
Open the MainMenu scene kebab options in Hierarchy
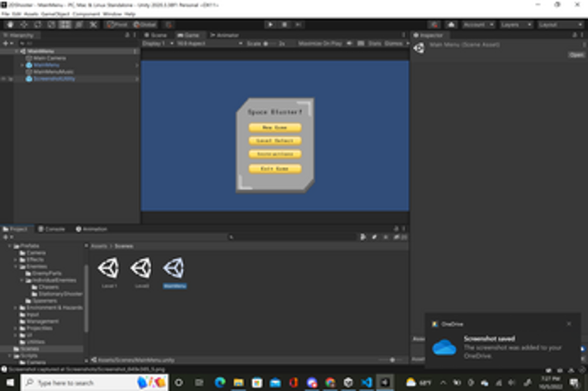pos(135,51)
